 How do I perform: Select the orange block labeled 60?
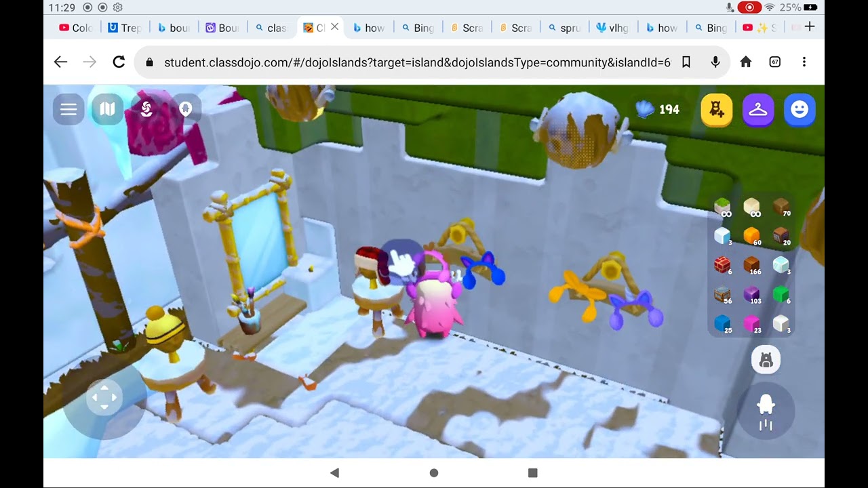751,236
